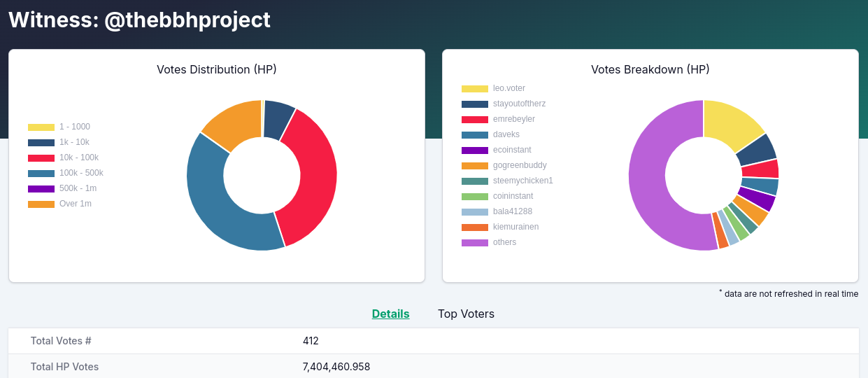Image resolution: width=868 pixels, height=378 pixels.
Task: Click the Total HP Votes row
Action: pos(434,366)
